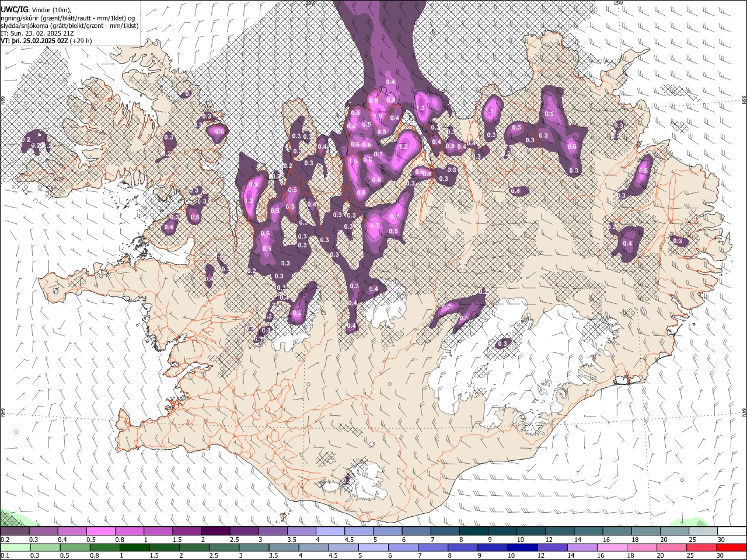Select the 25 red-pink swatch in lower row
This screenshot has height=560, width=747.
click(x=701, y=548)
